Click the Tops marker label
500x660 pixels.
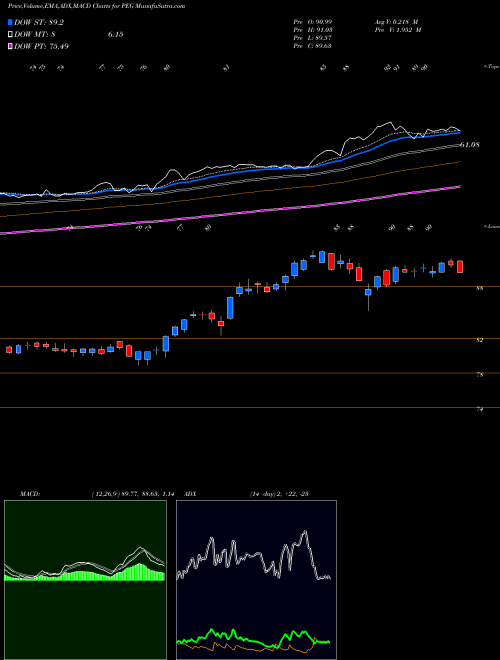click(491, 67)
